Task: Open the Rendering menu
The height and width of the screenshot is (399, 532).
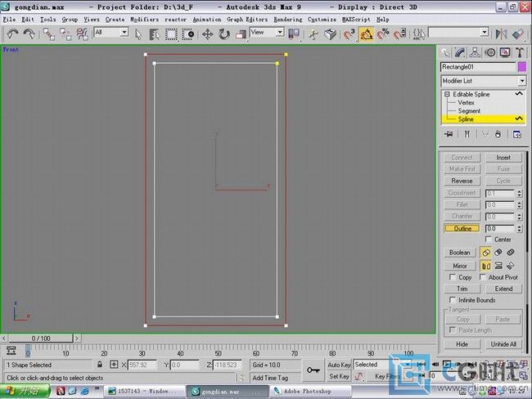Action: pos(288,20)
